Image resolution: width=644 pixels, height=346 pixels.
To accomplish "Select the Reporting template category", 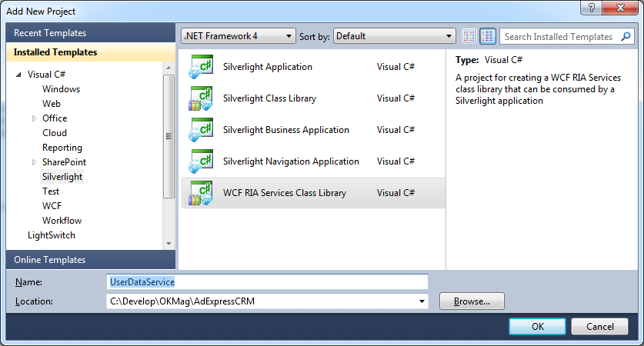I will [62, 148].
